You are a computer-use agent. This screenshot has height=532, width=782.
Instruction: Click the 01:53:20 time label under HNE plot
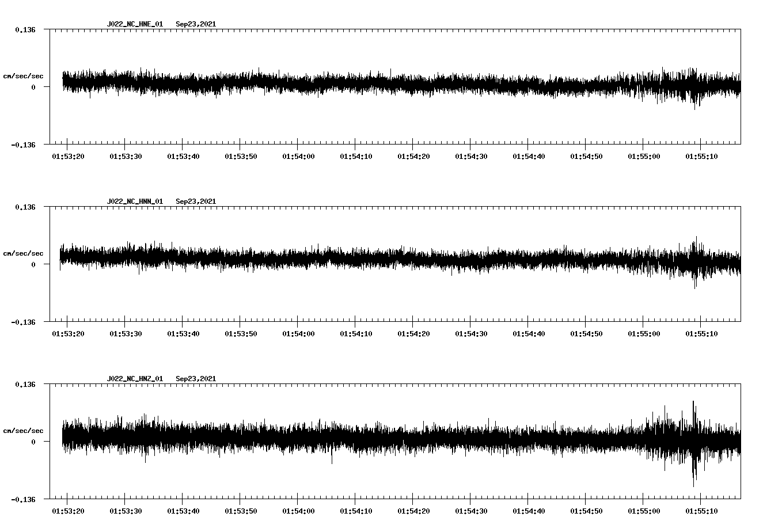[x=68, y=157]
